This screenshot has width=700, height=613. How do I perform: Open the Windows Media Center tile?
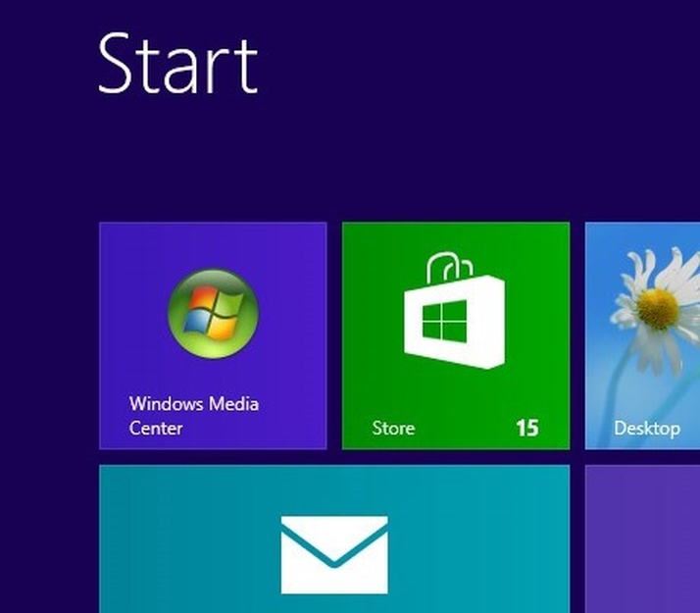tap(213, 335)
